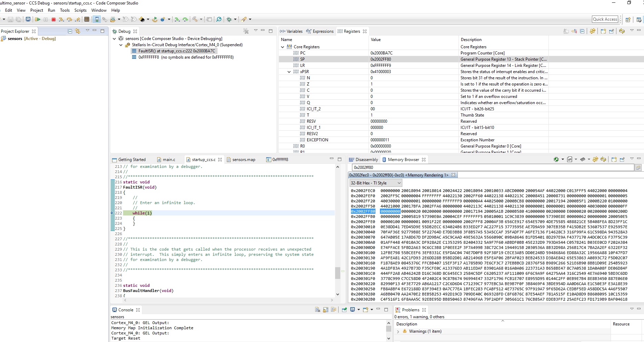Image resolution: width=644 pixels, height=342 pixels.
Task: Toggle Scroll Lock in Console toolbar
Action: (325, 310)
